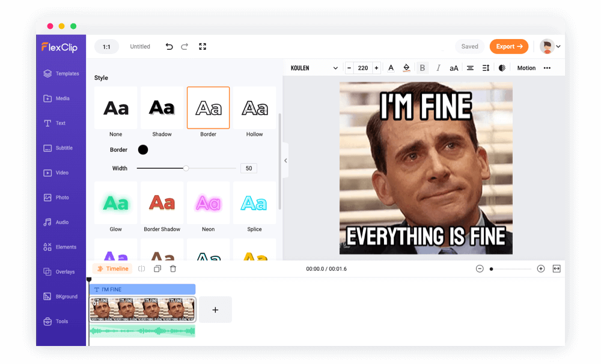
Task: Toggle the Timeline view mode
Action: [x=112, y=268]
